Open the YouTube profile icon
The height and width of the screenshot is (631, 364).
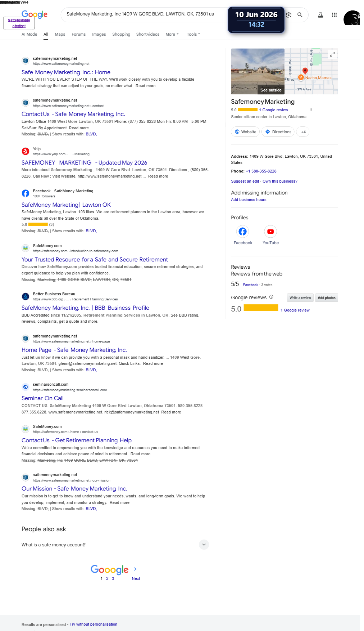270,231
